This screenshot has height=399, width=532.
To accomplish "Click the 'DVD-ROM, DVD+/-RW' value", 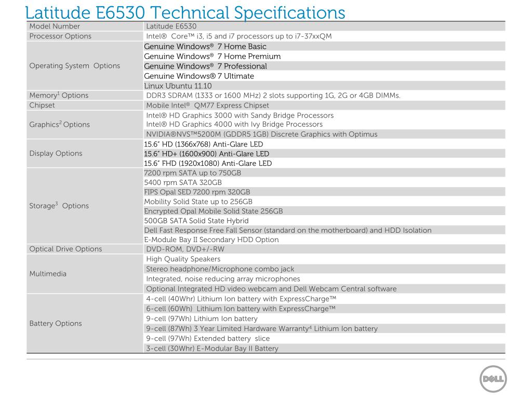I will 185,249.
